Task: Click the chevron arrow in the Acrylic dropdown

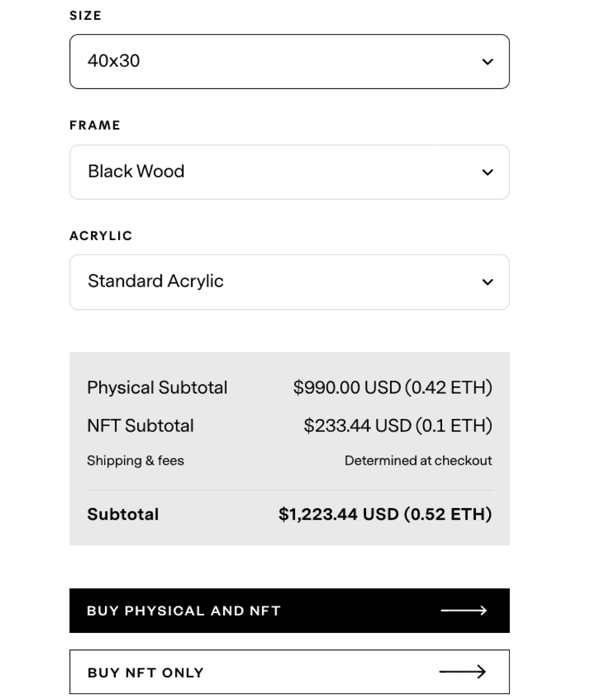Action: point(487,282)
